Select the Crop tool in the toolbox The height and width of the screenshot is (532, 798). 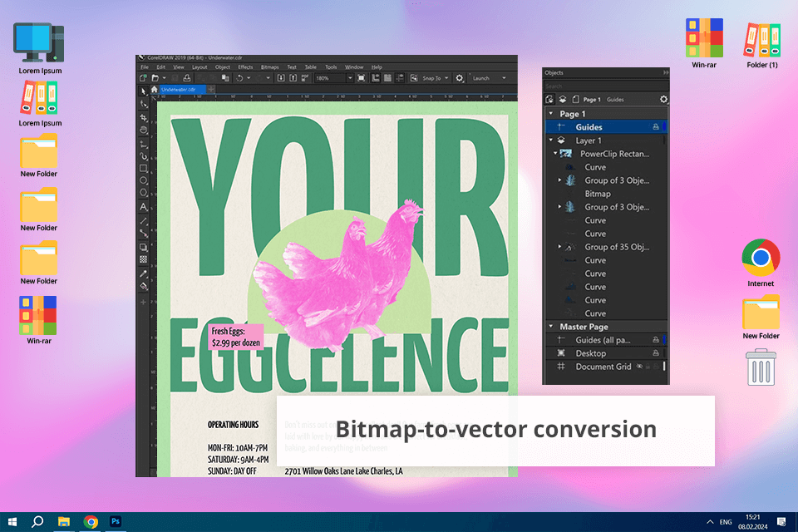pos(144,117)
